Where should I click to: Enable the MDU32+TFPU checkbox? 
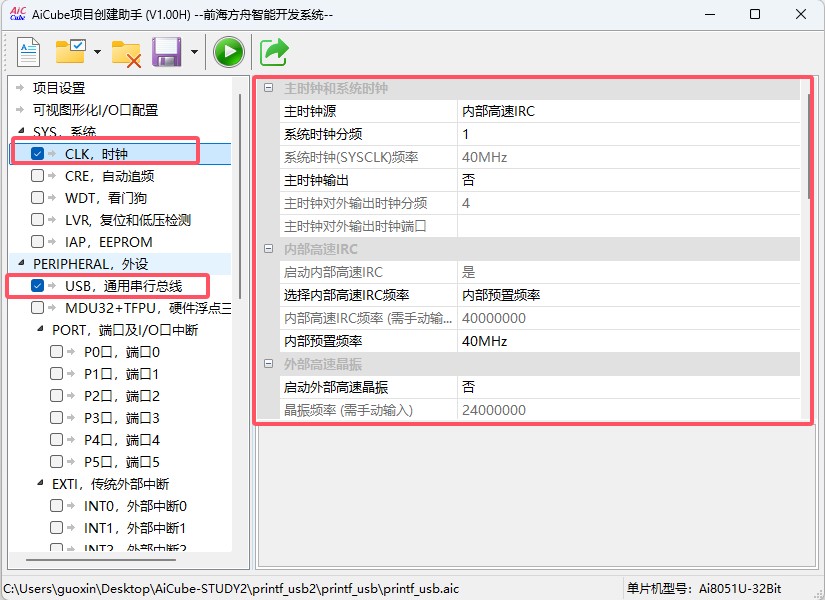37,307
